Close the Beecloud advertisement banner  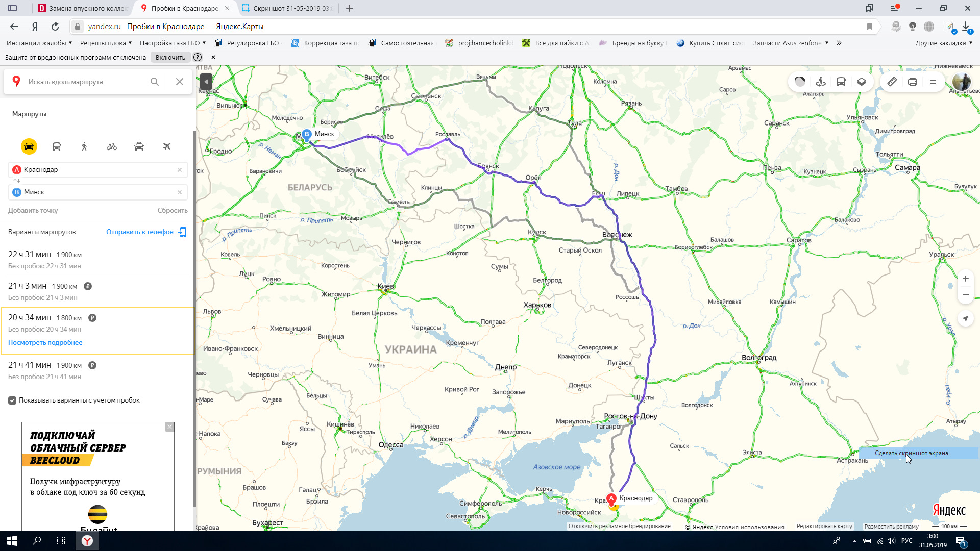(x=169, y=427)
